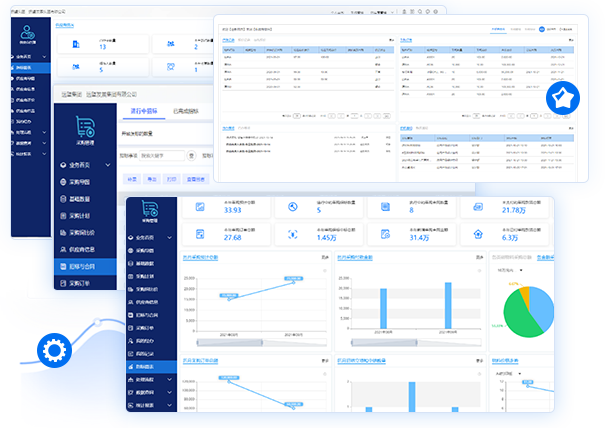Click the chart icon beside 33.93 value
Screen dimensions: 605x428
(x=200, y=207)
